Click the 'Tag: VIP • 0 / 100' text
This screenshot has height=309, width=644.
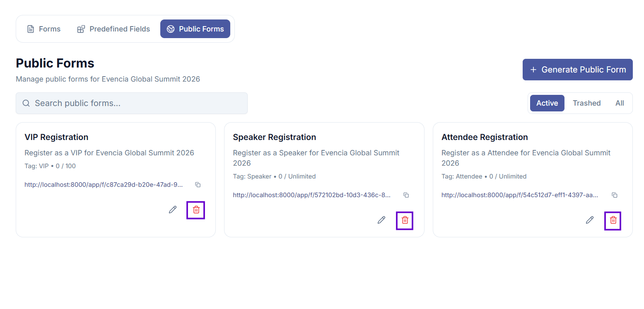tap(50, 166)
